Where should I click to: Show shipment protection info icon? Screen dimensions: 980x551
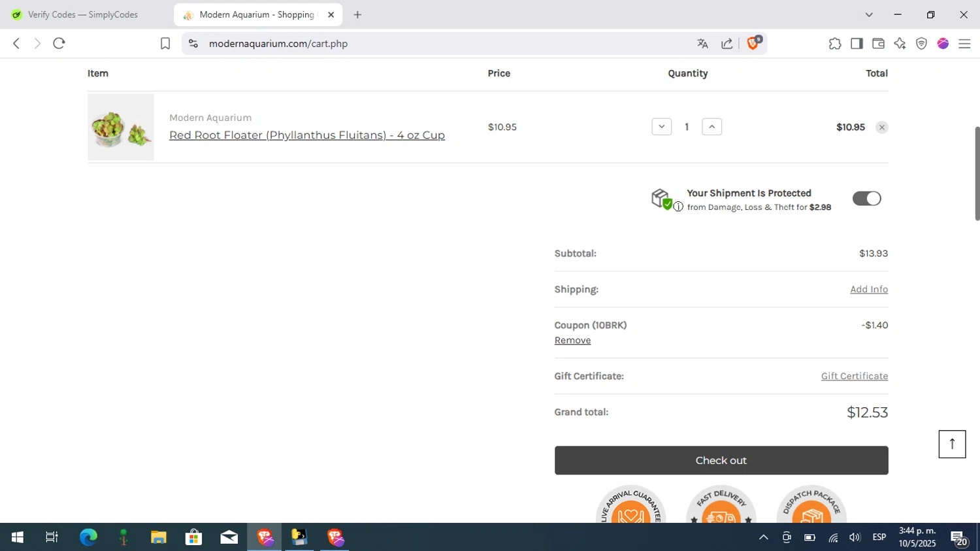[x=678, y=207]
